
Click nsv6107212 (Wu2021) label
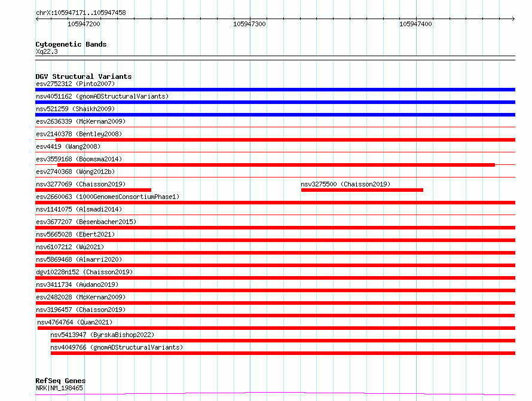(x=70, y=247)
